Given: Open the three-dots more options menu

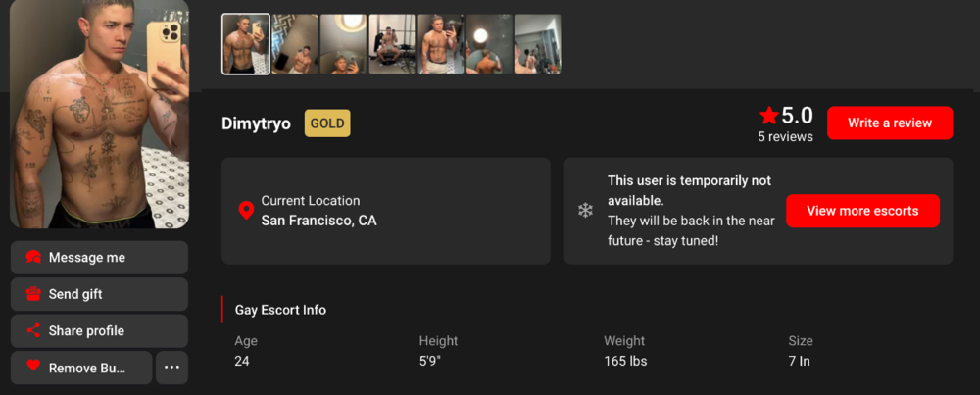Looking at the screenshot, I should point(171,368).
